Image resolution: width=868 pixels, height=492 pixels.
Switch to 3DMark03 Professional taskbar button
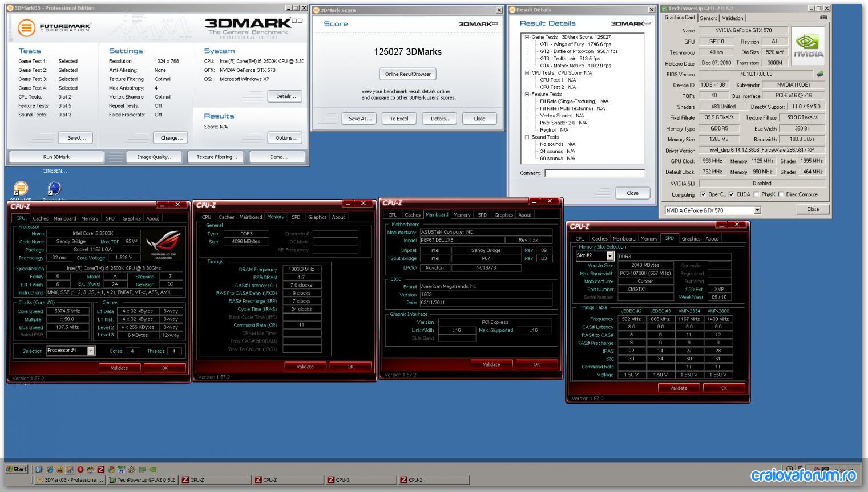[x=71, y=480]
